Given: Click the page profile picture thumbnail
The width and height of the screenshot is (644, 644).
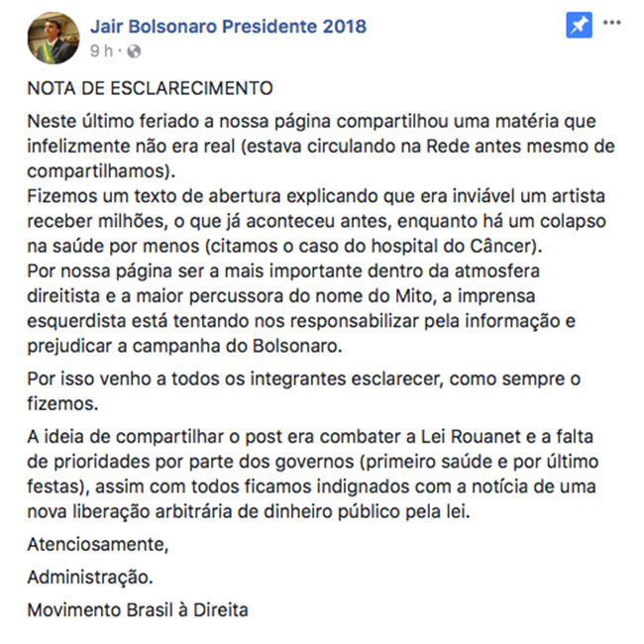Looking at the screenshot, I should [51, 39].
